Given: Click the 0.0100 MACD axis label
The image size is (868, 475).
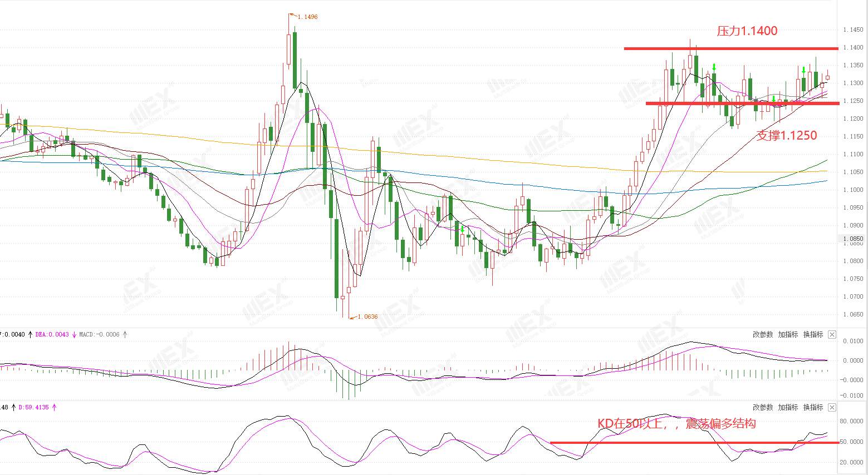Looking at the screenshot, I should (x=854, y=341).
